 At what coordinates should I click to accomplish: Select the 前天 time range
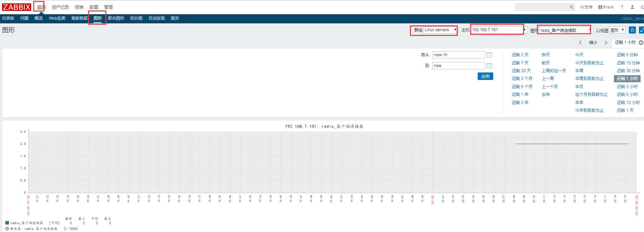tap(546, 63)
